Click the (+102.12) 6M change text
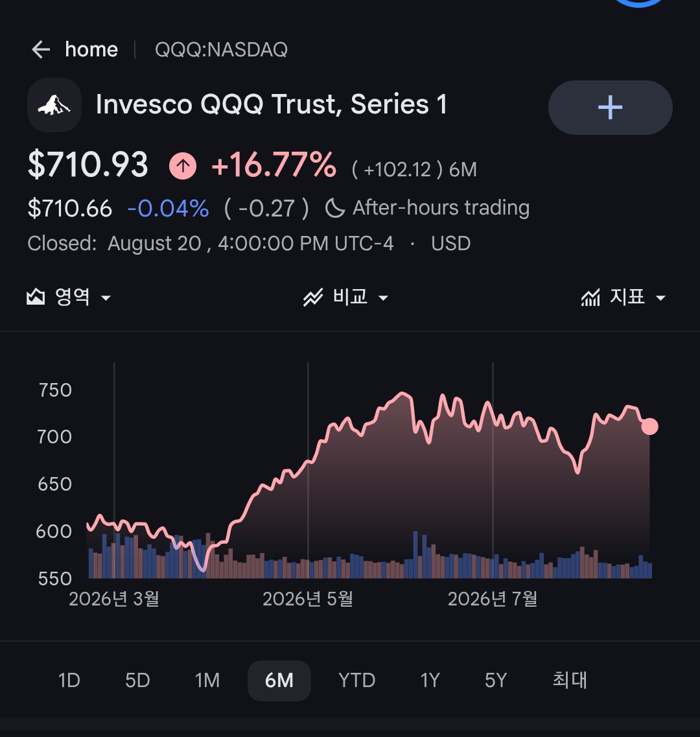 click(414, 169)
